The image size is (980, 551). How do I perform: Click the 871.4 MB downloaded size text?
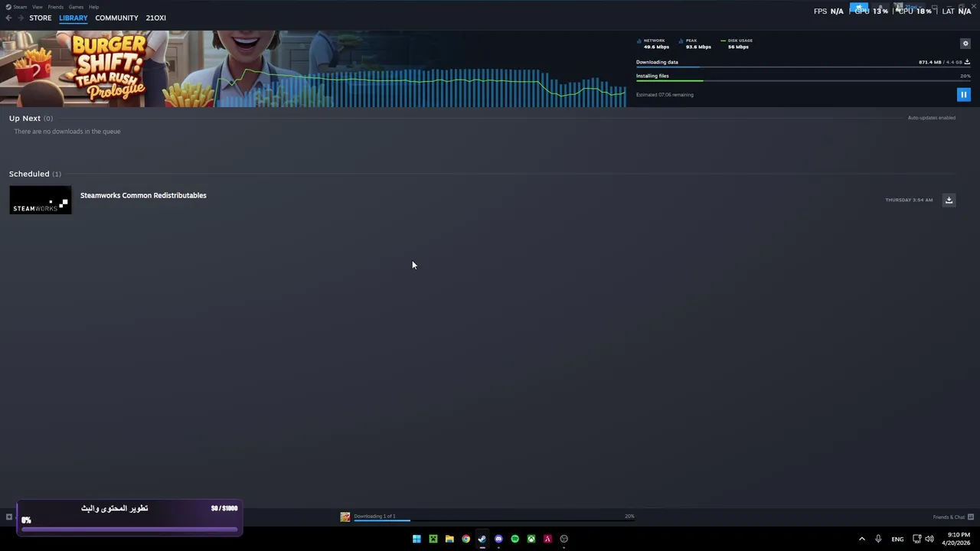click(x=929, y=62)
